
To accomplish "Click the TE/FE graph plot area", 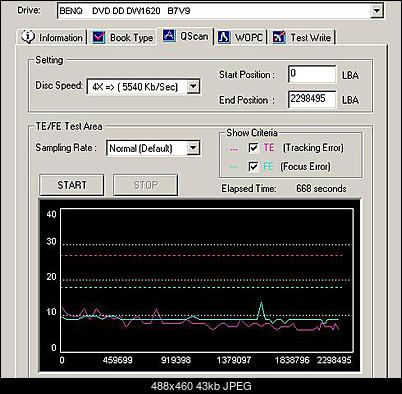I will 207,280.
